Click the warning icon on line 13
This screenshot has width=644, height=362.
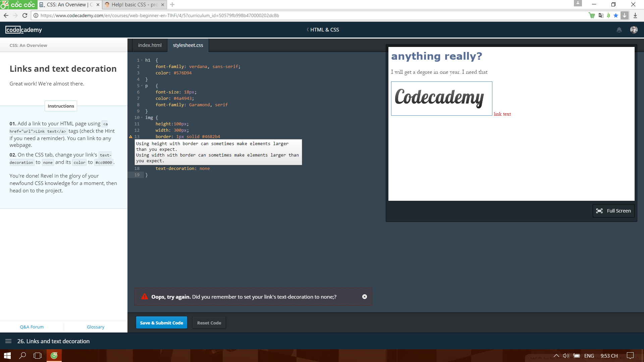(131, 137)
